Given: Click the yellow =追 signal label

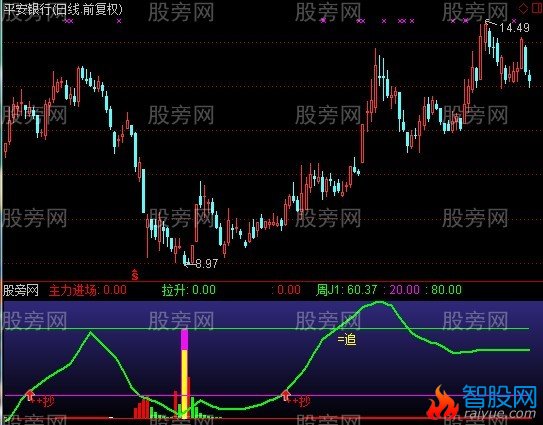Looking at the screenshot, I should 347,339.
